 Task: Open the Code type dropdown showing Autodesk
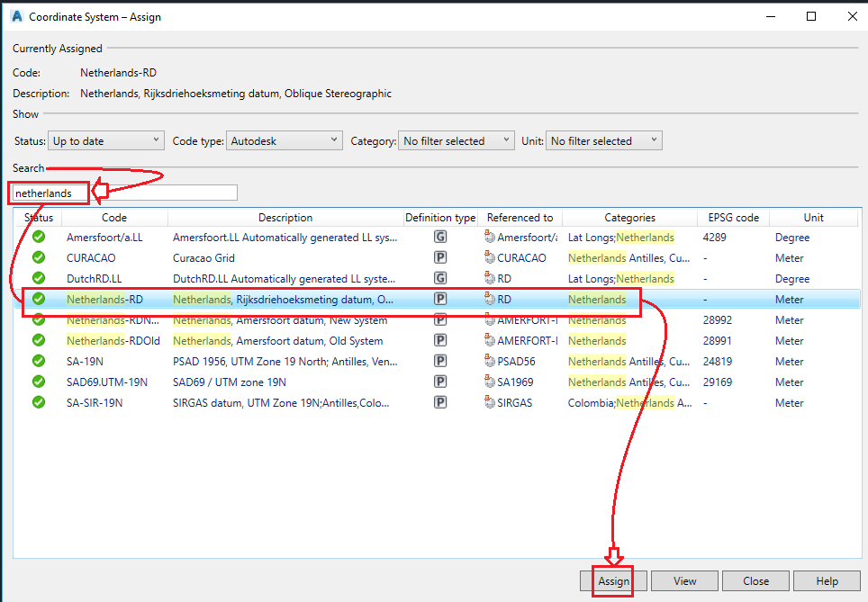pos(284,140)
